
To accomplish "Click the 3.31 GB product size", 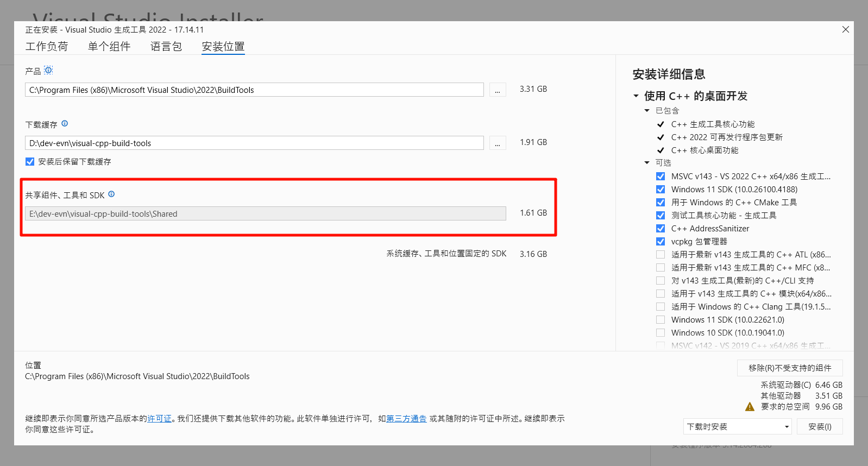I will [x=533, y=89].
